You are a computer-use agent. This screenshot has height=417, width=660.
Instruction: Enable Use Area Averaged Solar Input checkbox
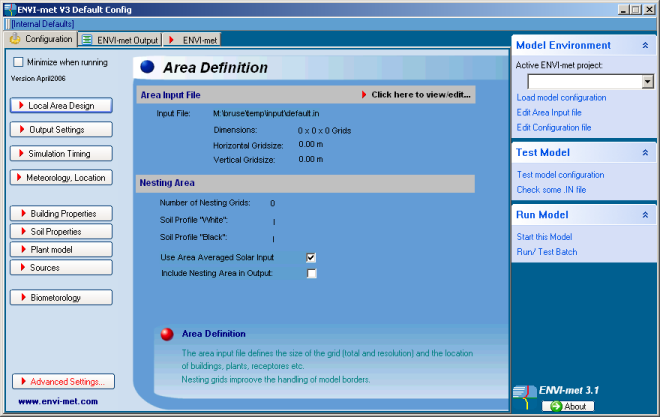311,258
